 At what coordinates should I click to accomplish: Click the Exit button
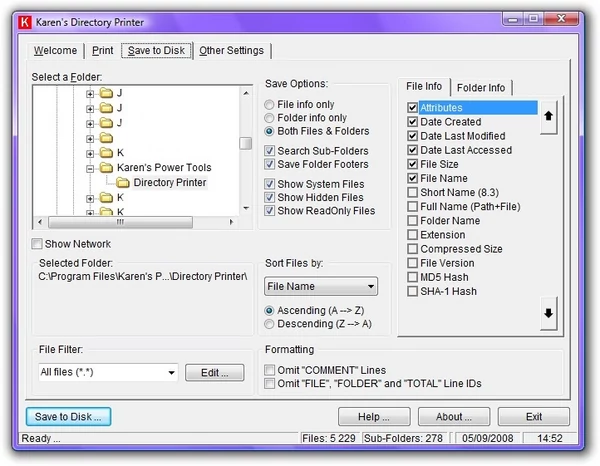click(533, 417)
